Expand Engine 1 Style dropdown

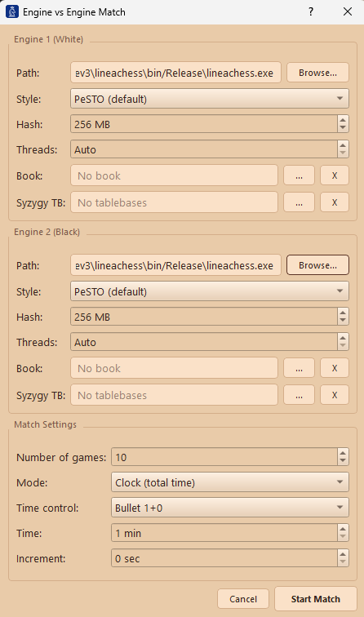[x=210, y=99]
